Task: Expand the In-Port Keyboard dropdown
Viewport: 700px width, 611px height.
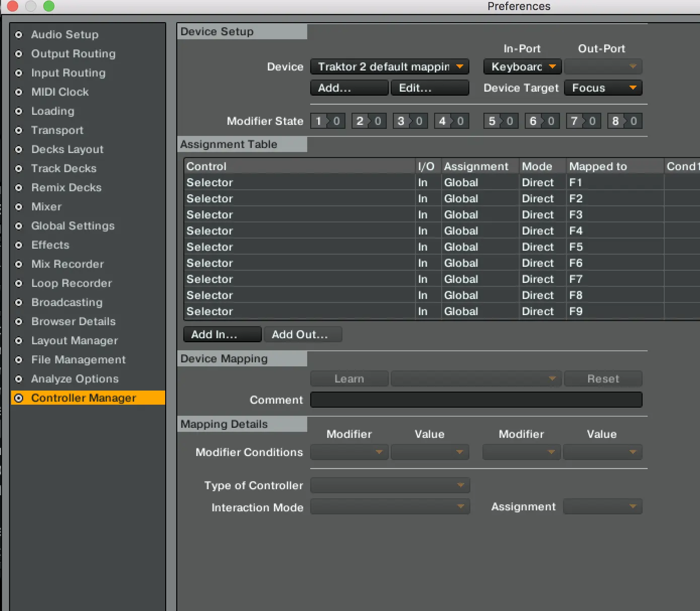Action: pyautogui.click(x=522, y=67)
